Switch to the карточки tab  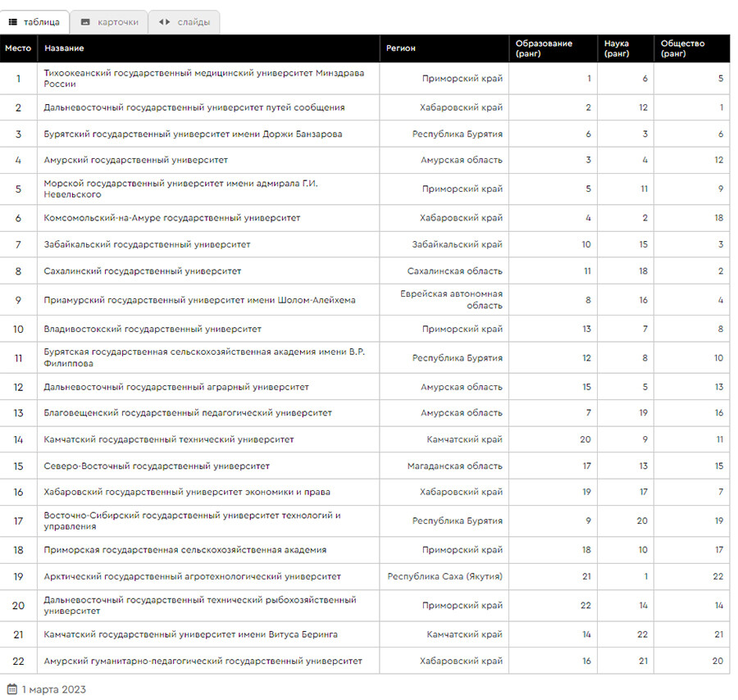click(x=109, y=22)
